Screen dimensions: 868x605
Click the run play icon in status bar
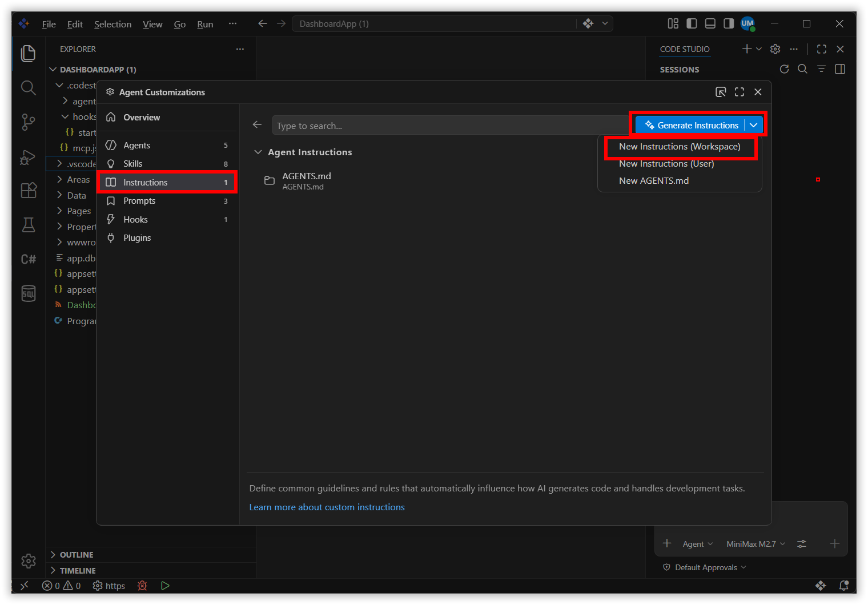[x=165, y=586]
